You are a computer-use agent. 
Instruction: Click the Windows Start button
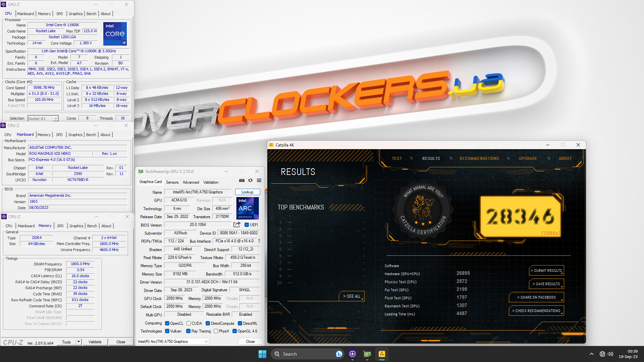click(x=262, y=354)
